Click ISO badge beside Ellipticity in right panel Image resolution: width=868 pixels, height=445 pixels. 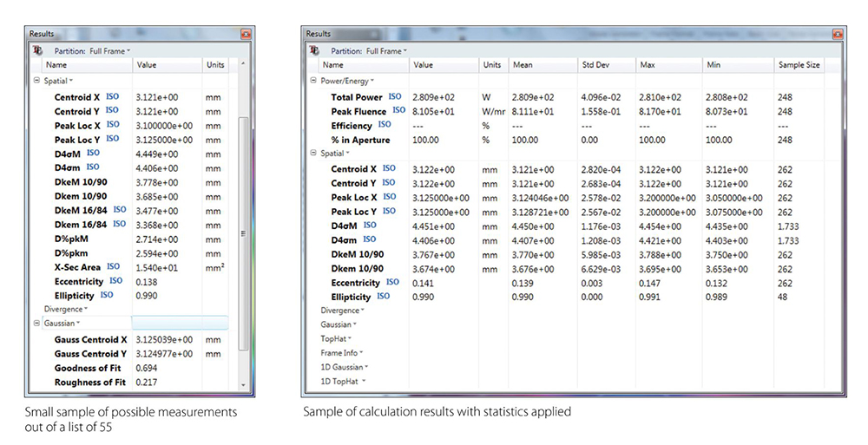click(383, 296)
